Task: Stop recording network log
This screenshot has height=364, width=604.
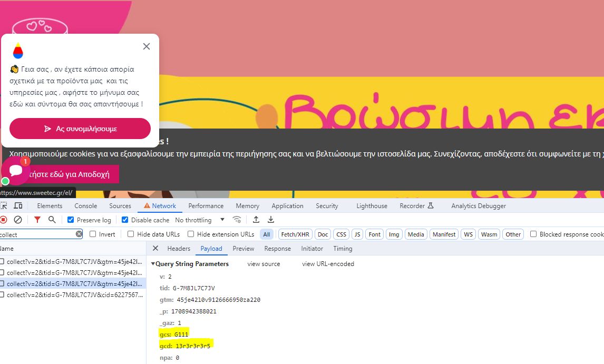Action: tap(4, 220)
